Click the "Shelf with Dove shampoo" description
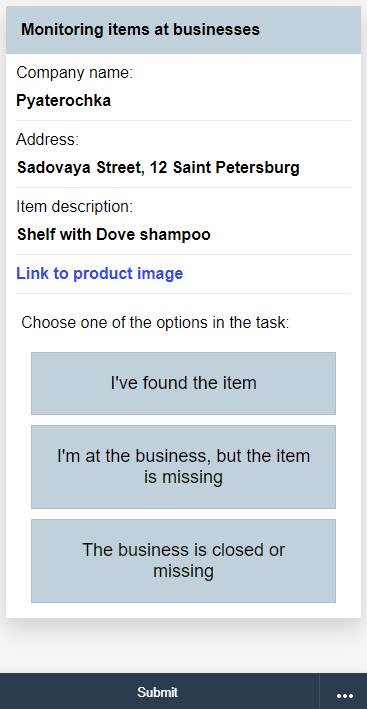The height and width of the screenshot is (709, 367). 113,234
